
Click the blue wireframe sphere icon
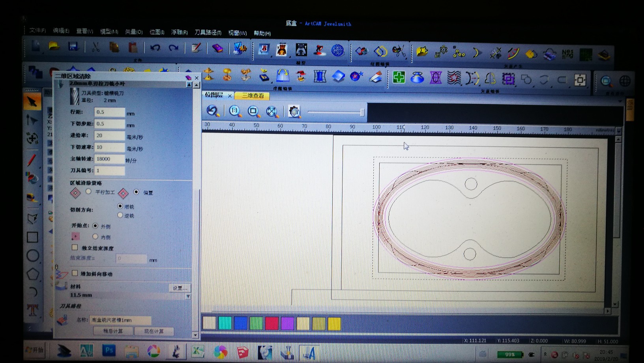[x=338, y=51]
